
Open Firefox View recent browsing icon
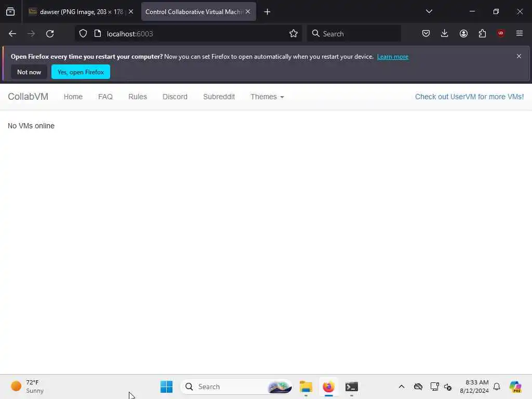10,12
